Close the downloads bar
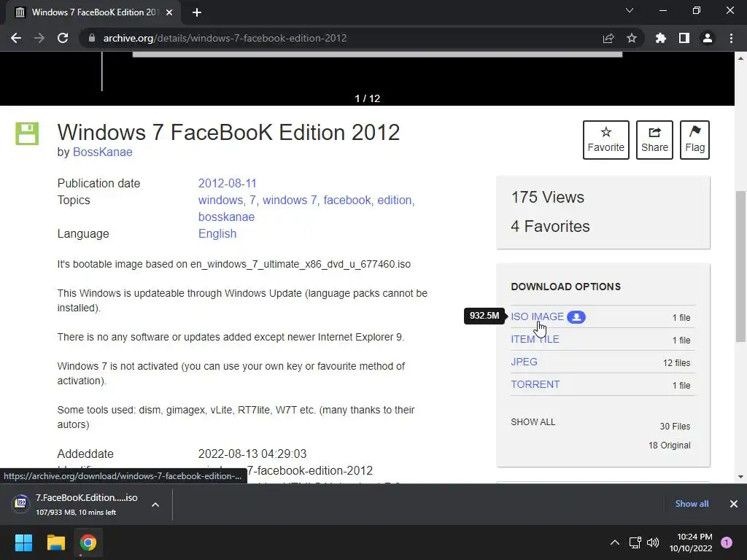747x560 pixels. [x=734, y=504]
